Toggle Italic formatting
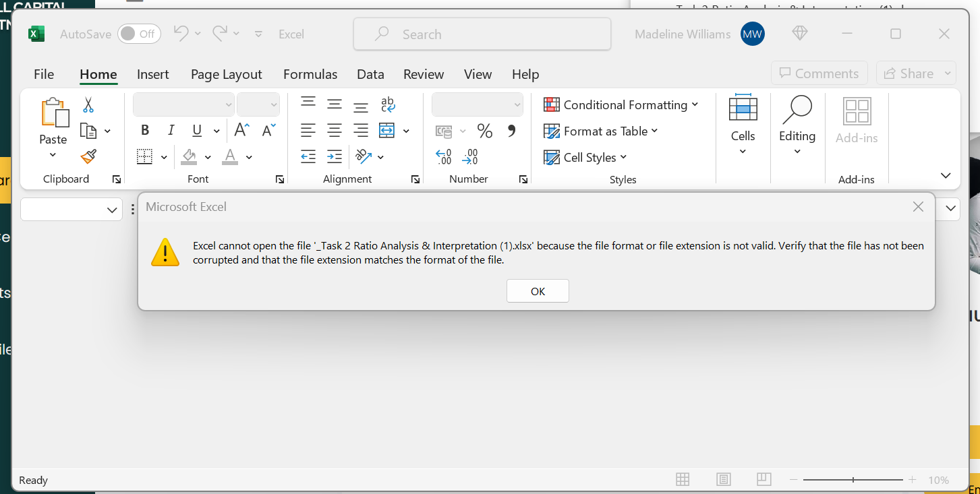Image resolution: width=980 pixels, height=494 pixels. click(171, 131)
